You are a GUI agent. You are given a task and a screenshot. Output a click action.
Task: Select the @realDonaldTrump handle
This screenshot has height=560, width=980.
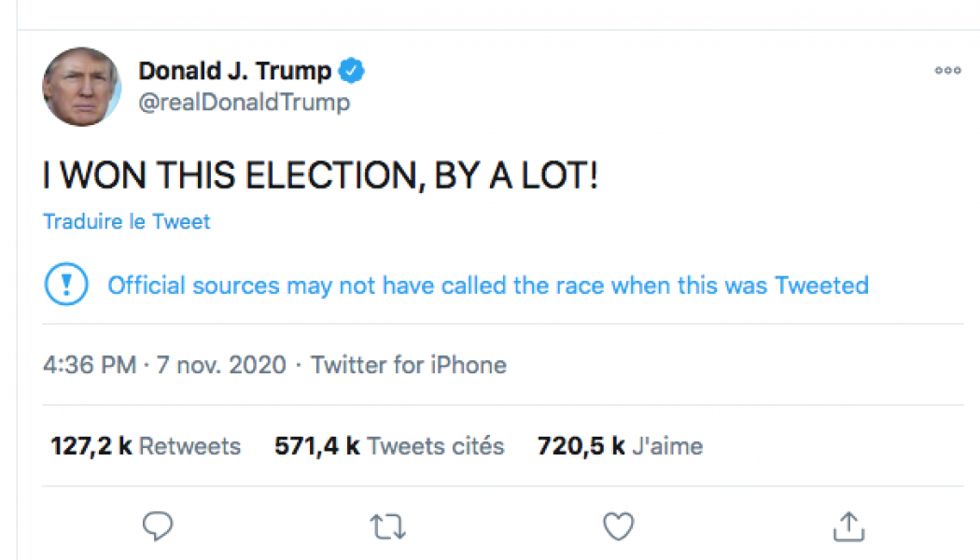(x=245, y=103)
